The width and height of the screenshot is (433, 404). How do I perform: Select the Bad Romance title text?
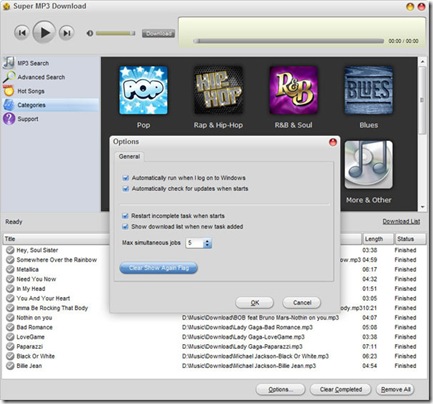35,327
